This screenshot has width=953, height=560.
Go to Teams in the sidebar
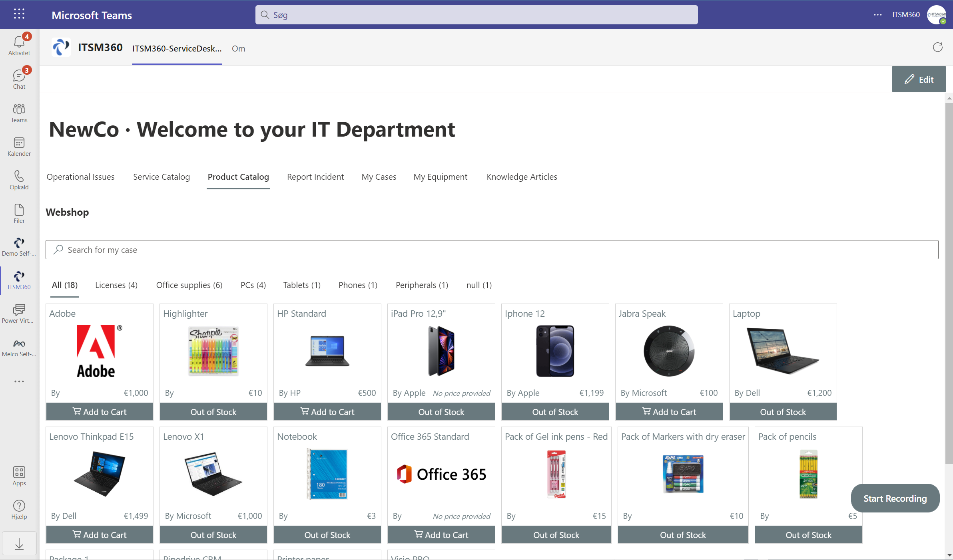tap(19, 113)
